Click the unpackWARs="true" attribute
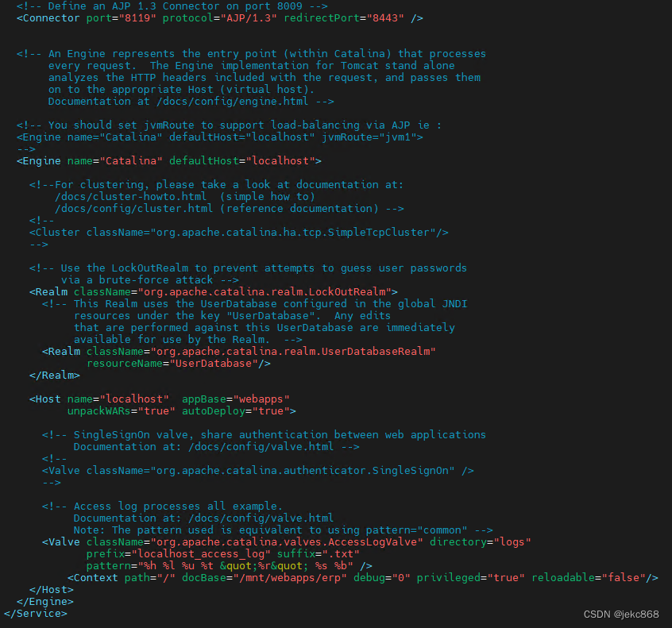The image size is (672, 628). pyautogui.click(x=122, y=410)
